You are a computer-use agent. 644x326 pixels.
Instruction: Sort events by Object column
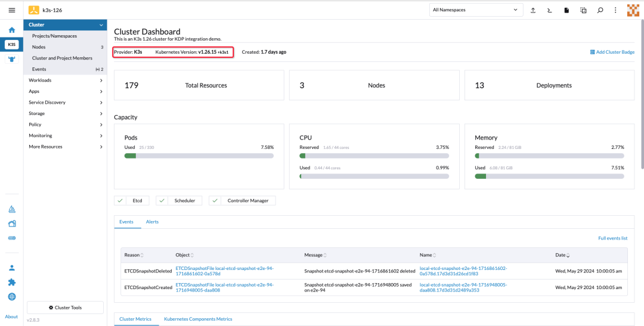(x=184, y=255)
